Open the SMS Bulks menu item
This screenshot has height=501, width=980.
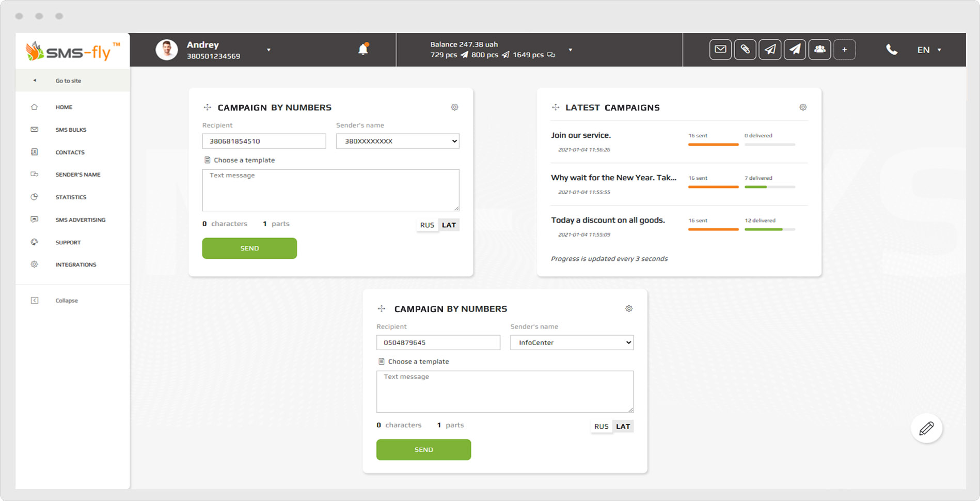click(71, 130)
